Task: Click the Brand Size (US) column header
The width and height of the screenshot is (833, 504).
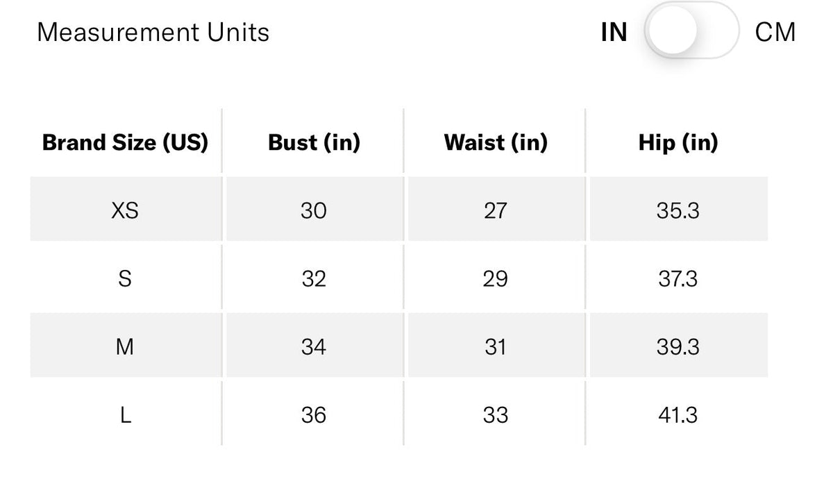Action: (x=125, y=142)
